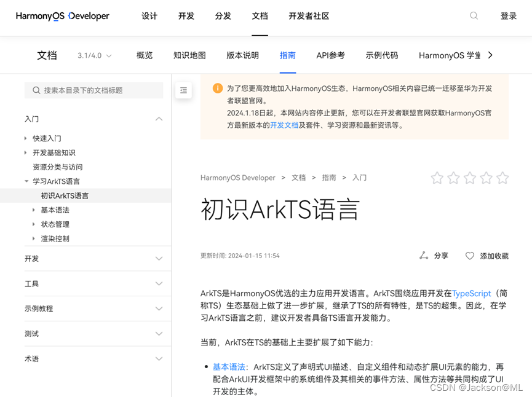This screenshot has height=397, width=532.
Task: Rate the article three stars
Action: pyautogui.click(x=469, y=178)
